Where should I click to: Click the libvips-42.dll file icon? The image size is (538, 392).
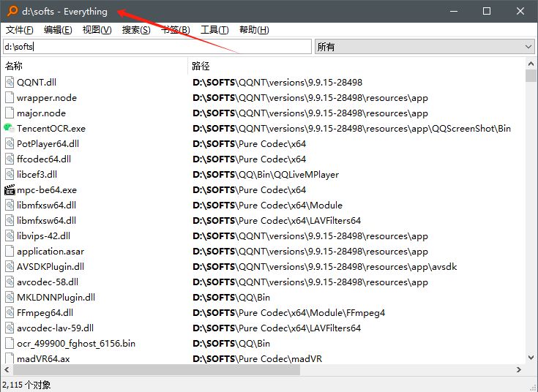(x=10, y=236)
